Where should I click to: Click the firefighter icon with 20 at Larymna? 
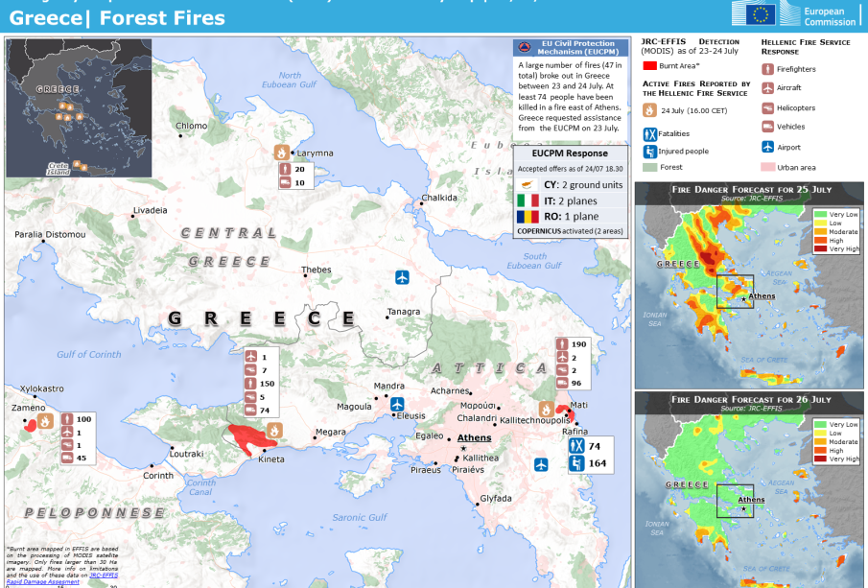[285, 169]
